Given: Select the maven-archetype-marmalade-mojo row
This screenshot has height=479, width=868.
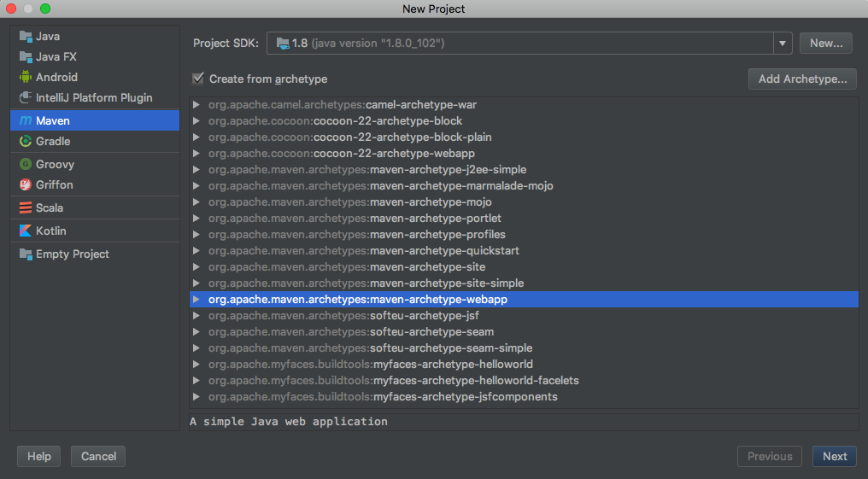Looking at the screenshot, I should click(x=524, y=186).
